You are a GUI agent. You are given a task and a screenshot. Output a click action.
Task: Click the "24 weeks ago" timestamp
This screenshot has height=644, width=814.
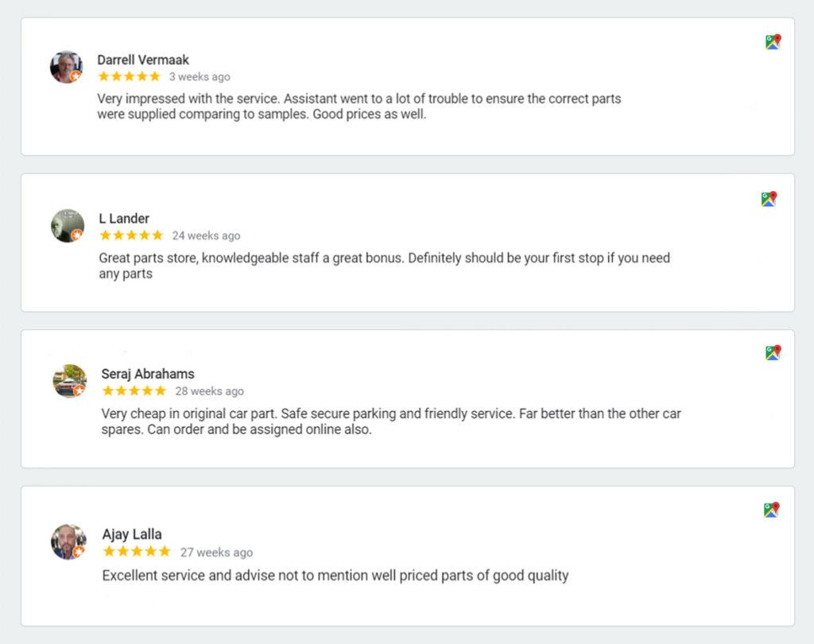pyautogui.click(x=206, y=236)
